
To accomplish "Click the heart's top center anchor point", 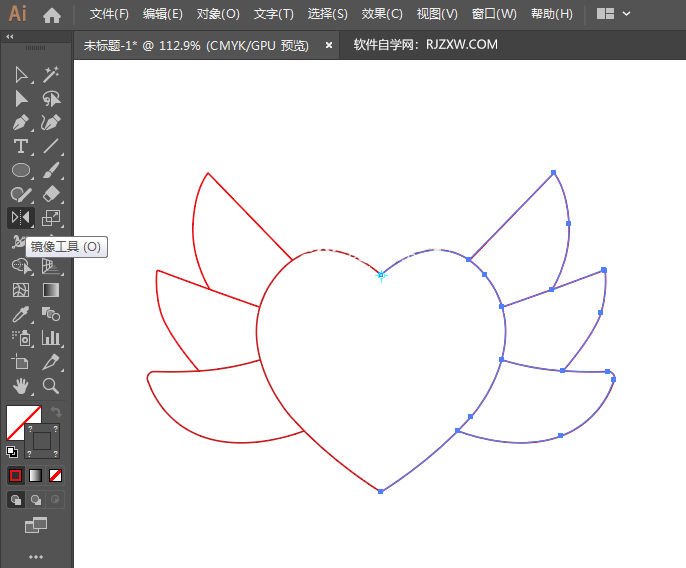I will coord(381,275).
